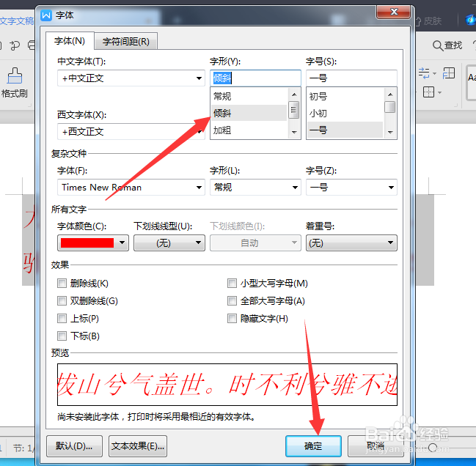Viewport: 476px width, 466px height.
Task: Check the 删除线(K) strikethrough box
Action: pyautogui.click(x=62, y=284)
